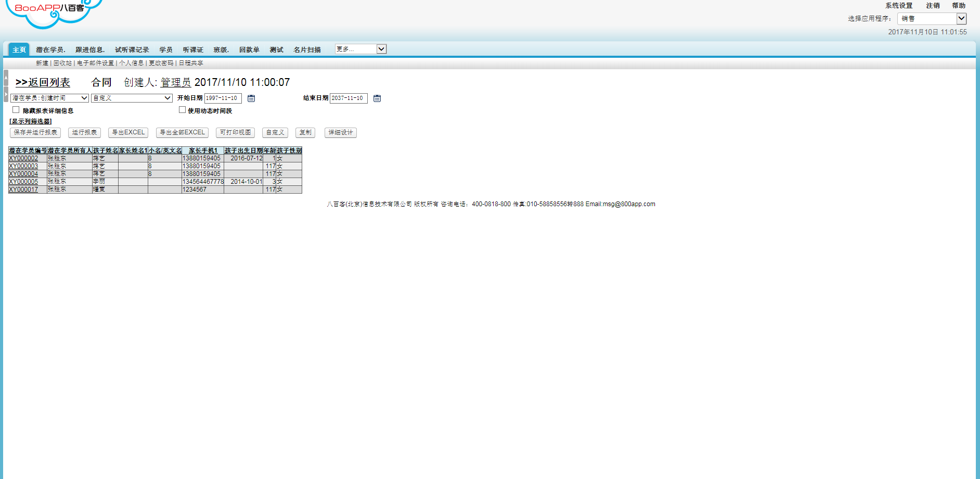The width and height of the screenshot is (980, 479).
Task: Open record XY000005 link
Action: [23, 182]
